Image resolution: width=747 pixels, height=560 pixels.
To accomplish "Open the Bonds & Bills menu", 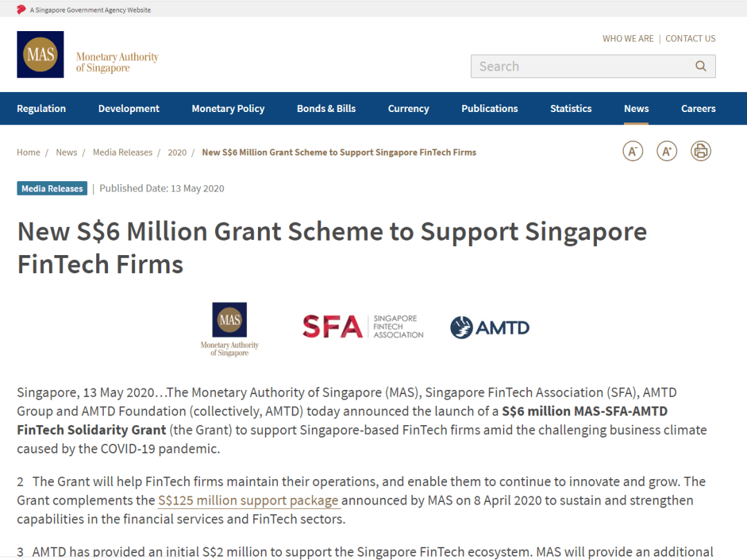I will click(326, 109).
